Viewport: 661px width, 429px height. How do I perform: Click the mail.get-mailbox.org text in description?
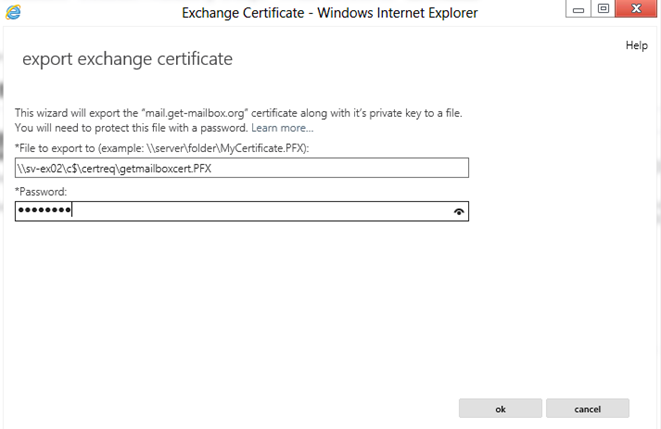point(195,113)
